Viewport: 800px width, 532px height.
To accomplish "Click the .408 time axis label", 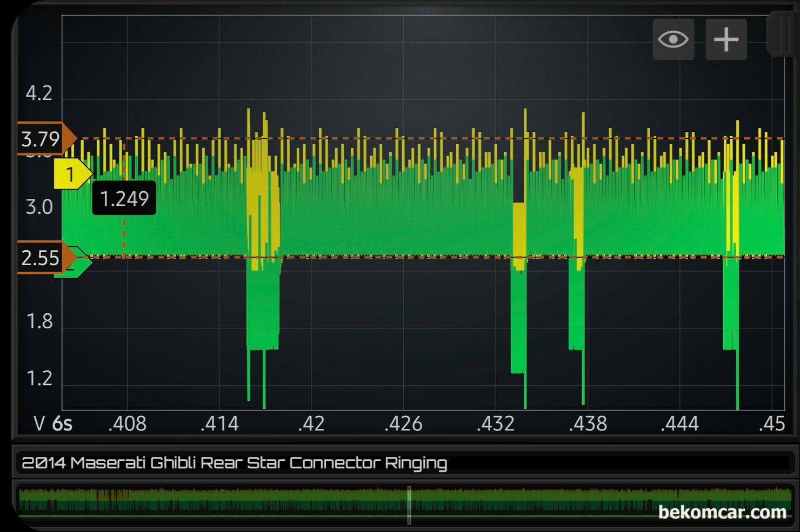I will pos(128,424).
